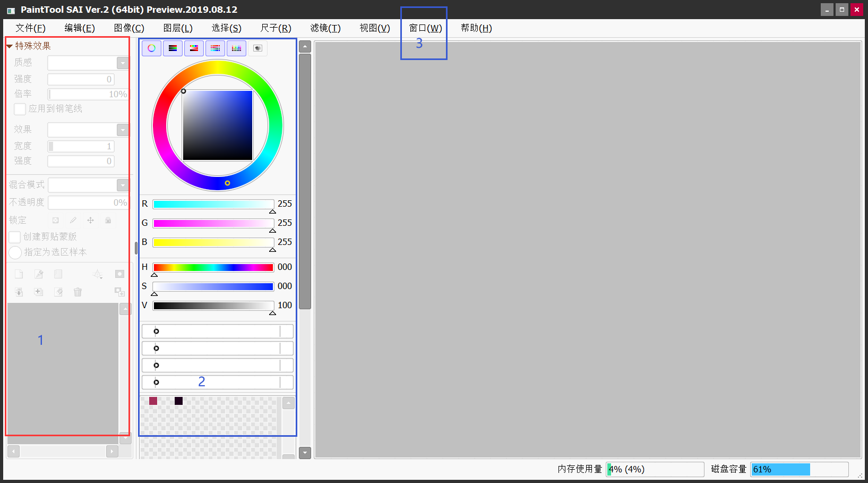
Task: Click the clear layer eraser icon
Action: point(58,292)
